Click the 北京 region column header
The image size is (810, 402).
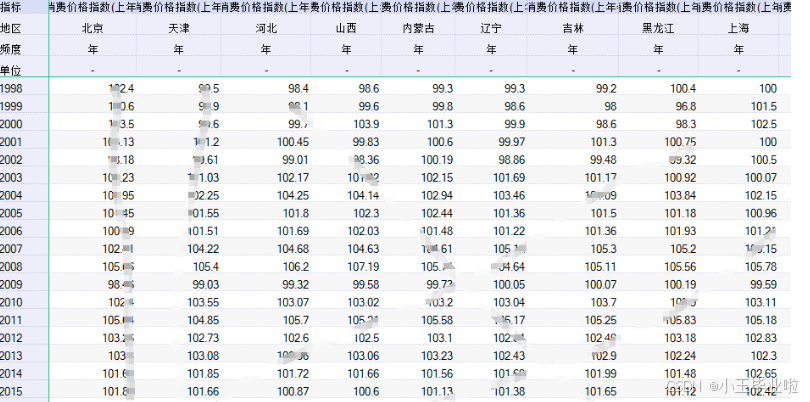[93, 28]
